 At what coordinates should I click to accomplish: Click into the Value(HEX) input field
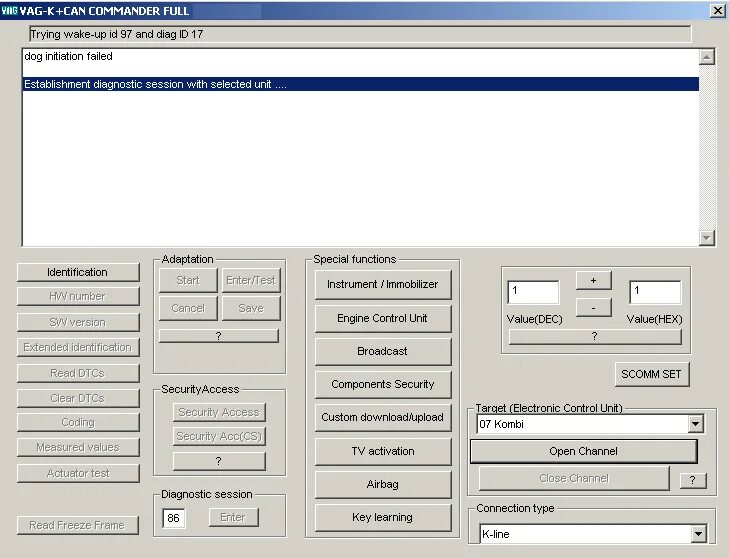coord(655,292)
